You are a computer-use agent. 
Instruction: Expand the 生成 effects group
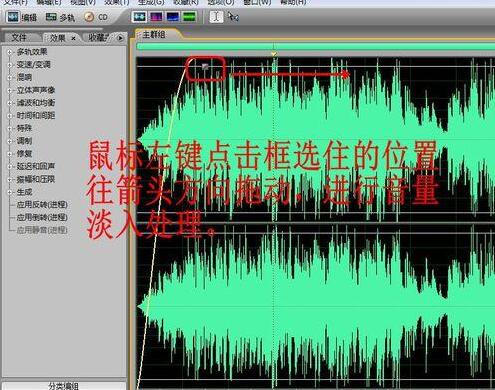coord(10,192)
